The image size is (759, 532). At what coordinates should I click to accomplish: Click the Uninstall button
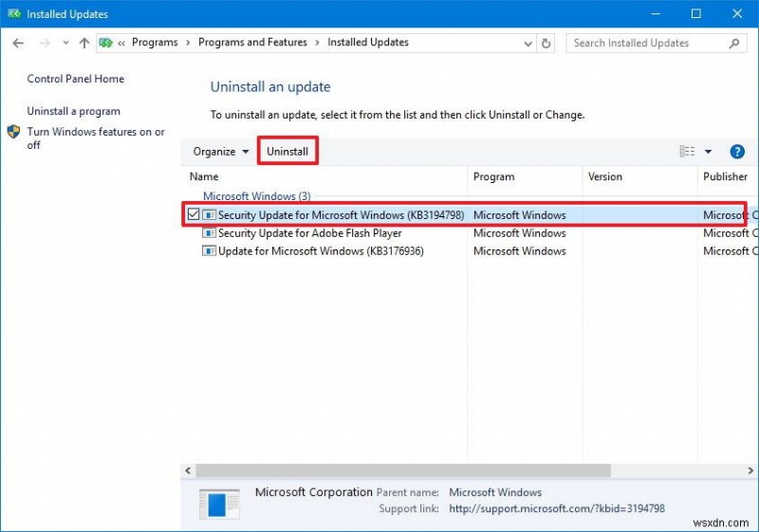click(287, 152)
